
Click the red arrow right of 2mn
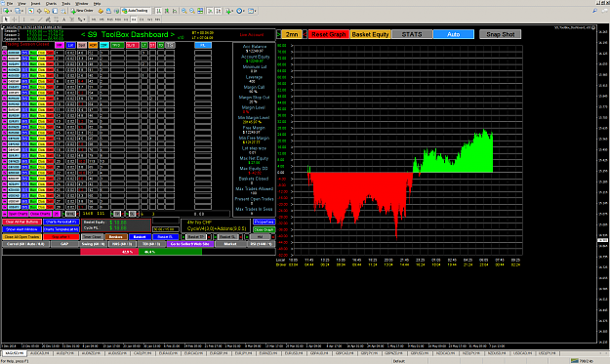click(x=305, y=34)
